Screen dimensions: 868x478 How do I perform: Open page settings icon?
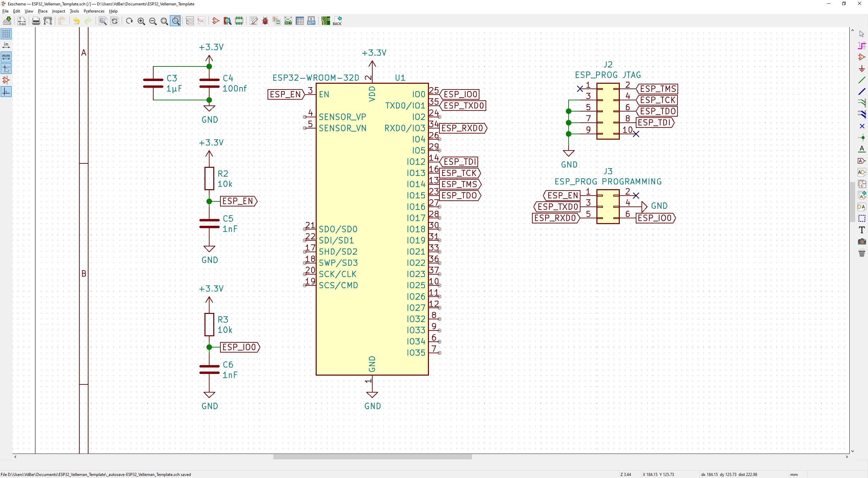[22, 21]
